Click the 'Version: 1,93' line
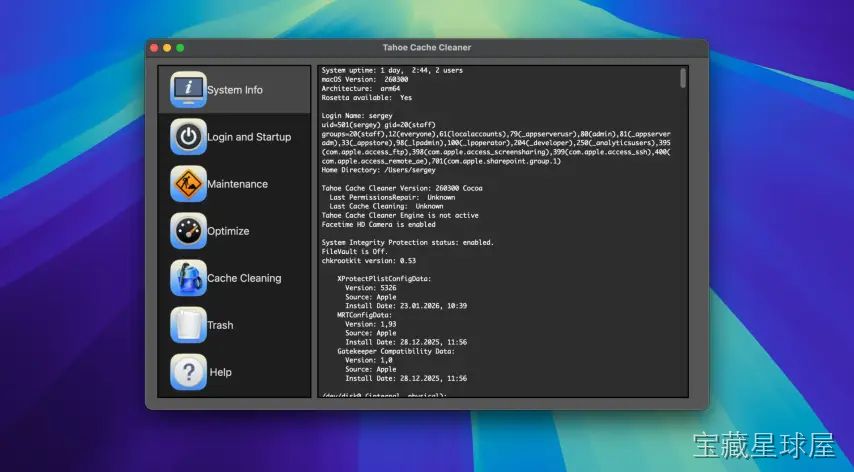854x472 pixels. [x=371, y=324]
